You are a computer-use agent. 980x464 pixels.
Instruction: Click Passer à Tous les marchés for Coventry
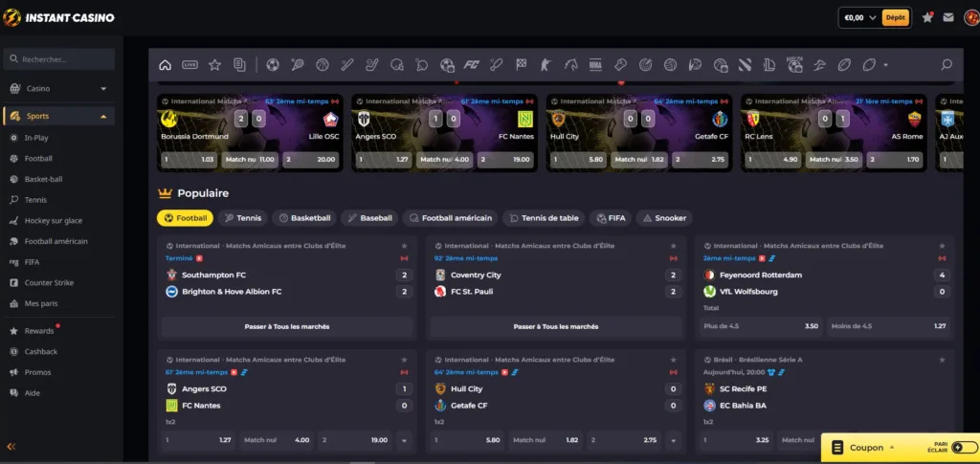coord(556,326)
